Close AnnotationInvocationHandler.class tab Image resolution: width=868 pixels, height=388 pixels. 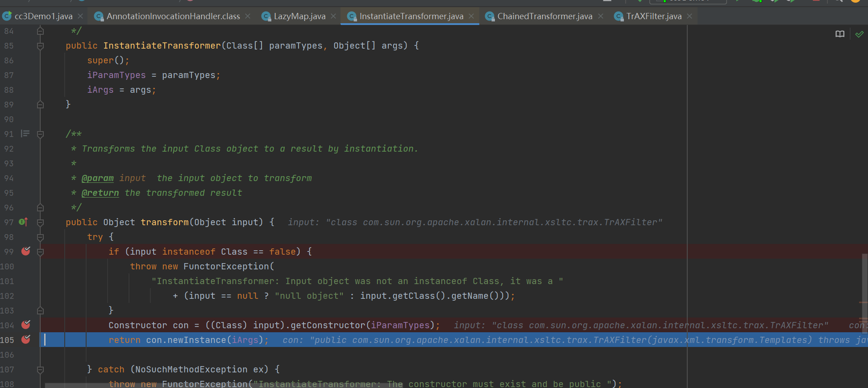pos(248,17)
